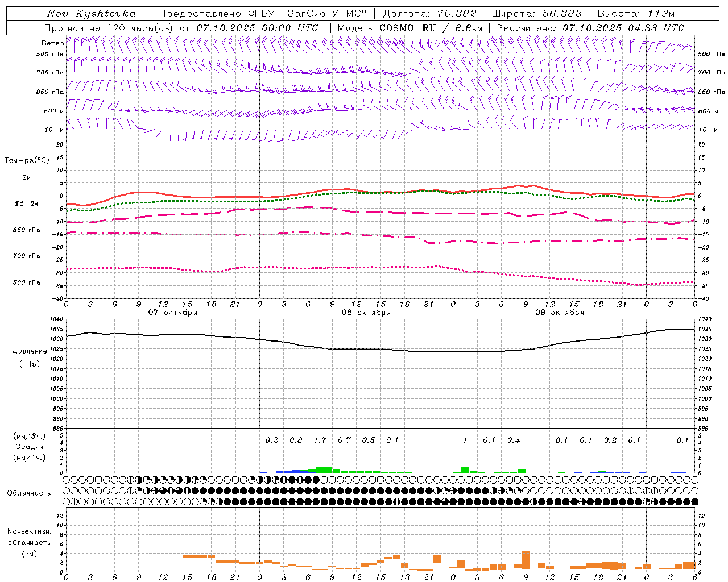Click the longitude value 76.382

click(x=457, y=14)
